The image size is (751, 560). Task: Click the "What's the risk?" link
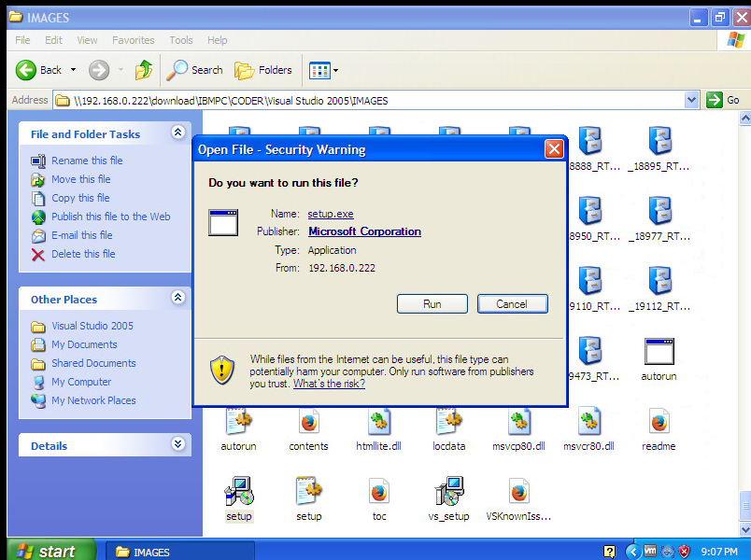[329, 384]
